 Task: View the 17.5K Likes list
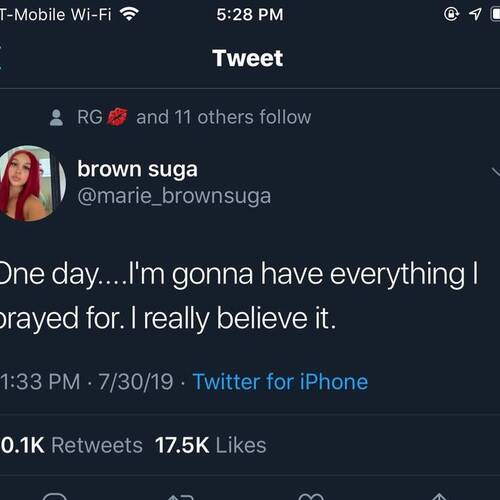[x=211, y=445]
